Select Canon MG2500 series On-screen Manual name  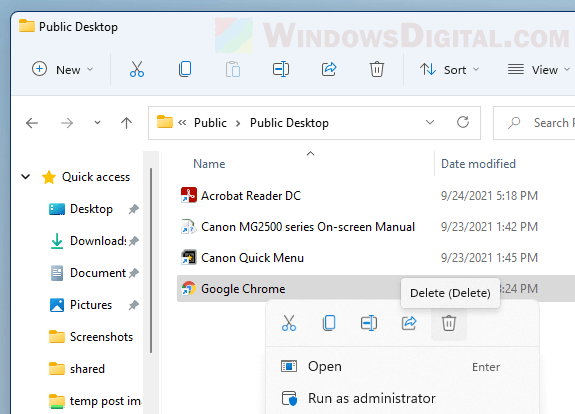(x=308, y=227)
